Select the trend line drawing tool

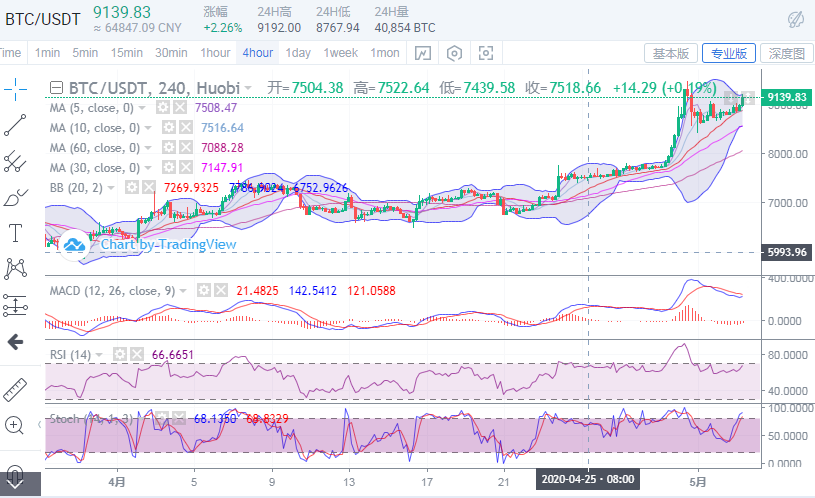(15, 124)
